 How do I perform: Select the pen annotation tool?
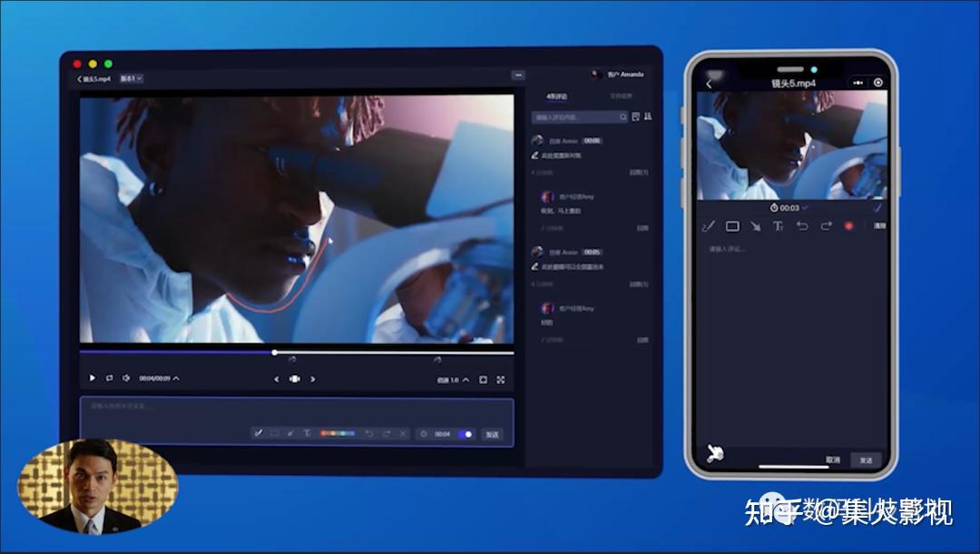point(260,434)
